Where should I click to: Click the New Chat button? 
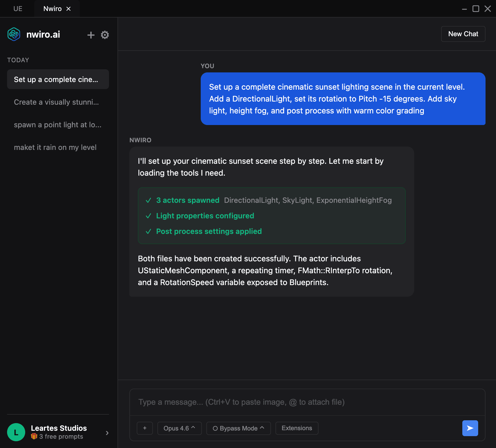tap(463, 34)
